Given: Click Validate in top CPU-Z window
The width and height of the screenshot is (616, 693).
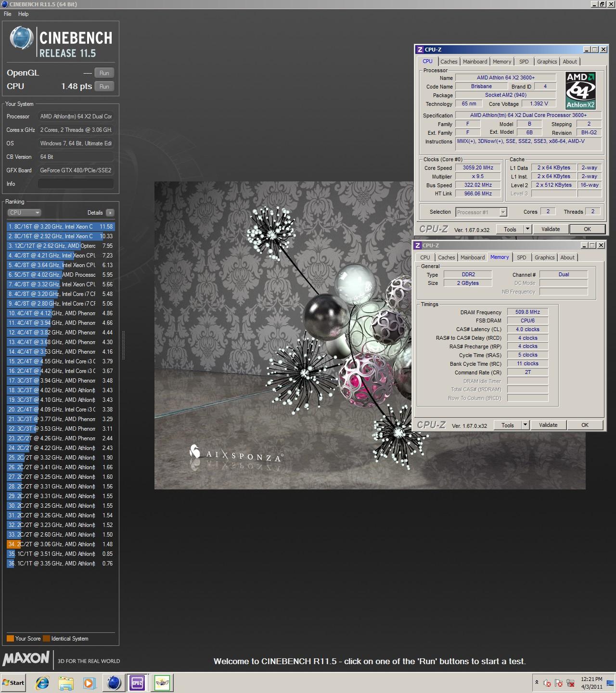Looking at the screenshot, I should click(551, 230).
